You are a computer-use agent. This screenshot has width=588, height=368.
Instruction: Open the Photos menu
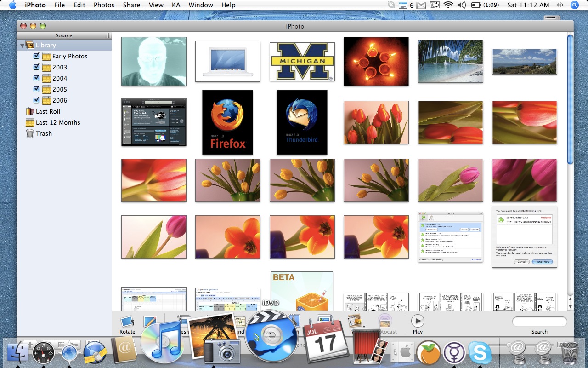point(104,5)
